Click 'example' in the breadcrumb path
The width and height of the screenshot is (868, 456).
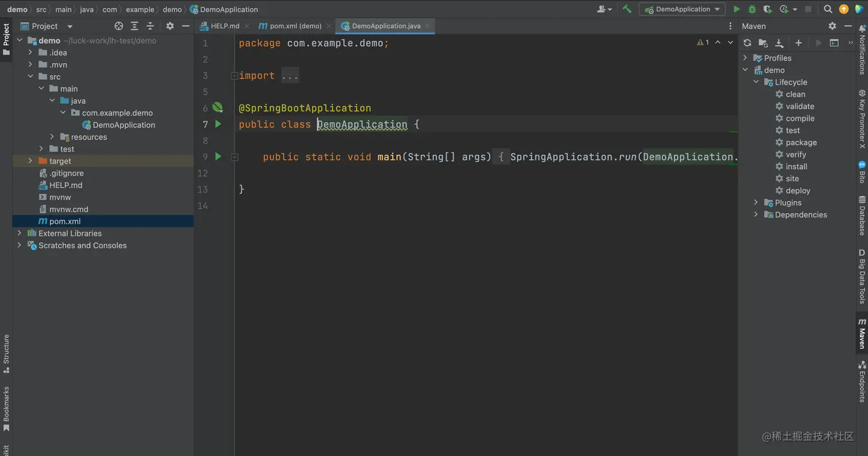tap(140, 9)
